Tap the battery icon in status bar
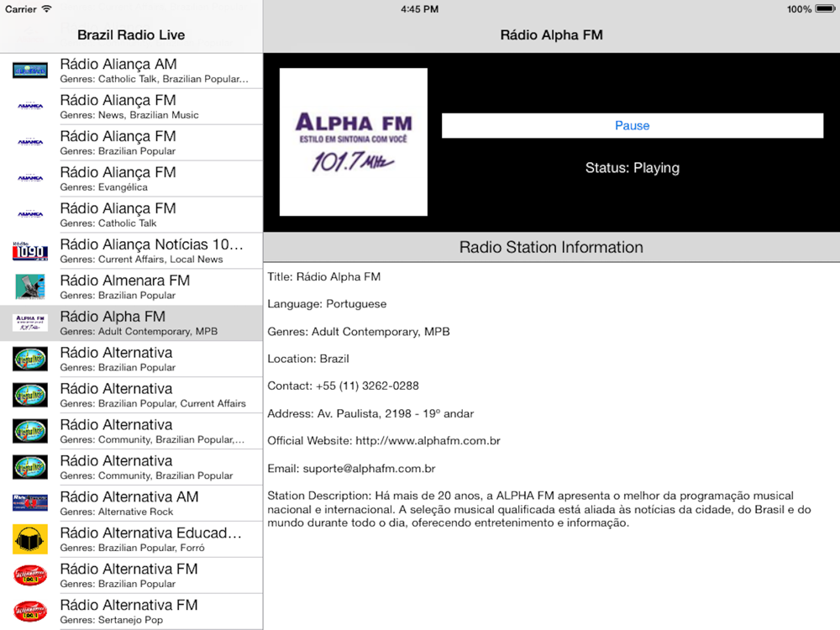 pos(825,9)
